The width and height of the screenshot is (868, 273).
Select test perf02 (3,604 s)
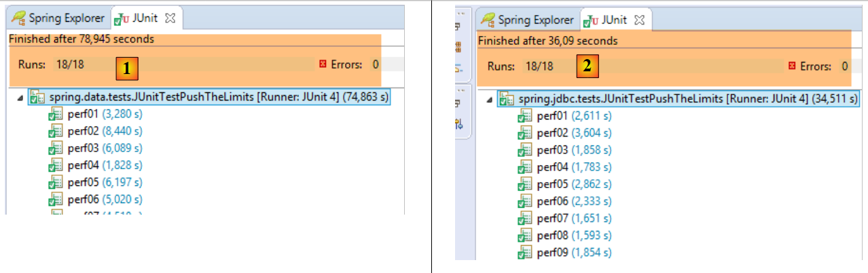click(x=574, y=133)
